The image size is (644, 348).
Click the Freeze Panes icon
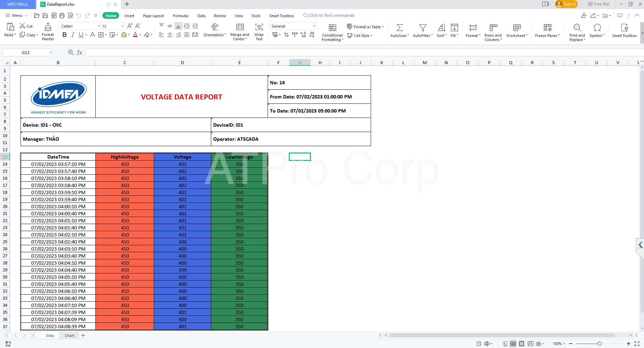(x=547, y=28)
